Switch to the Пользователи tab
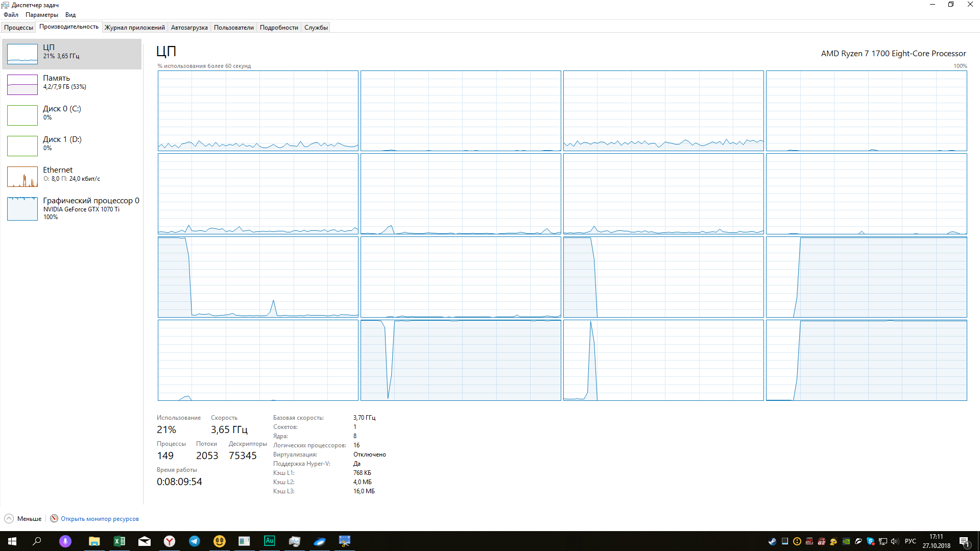 coord(234,28)
